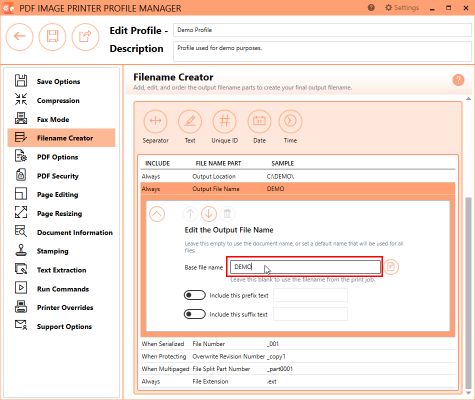Open Printer Overrides section

(61, 307)
